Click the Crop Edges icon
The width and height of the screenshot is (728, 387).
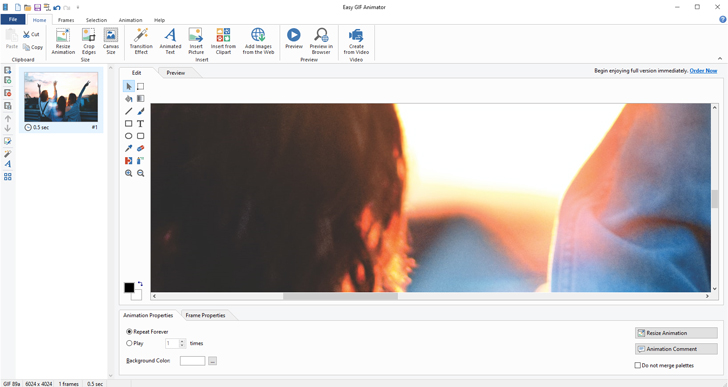[x=89, y=41]
